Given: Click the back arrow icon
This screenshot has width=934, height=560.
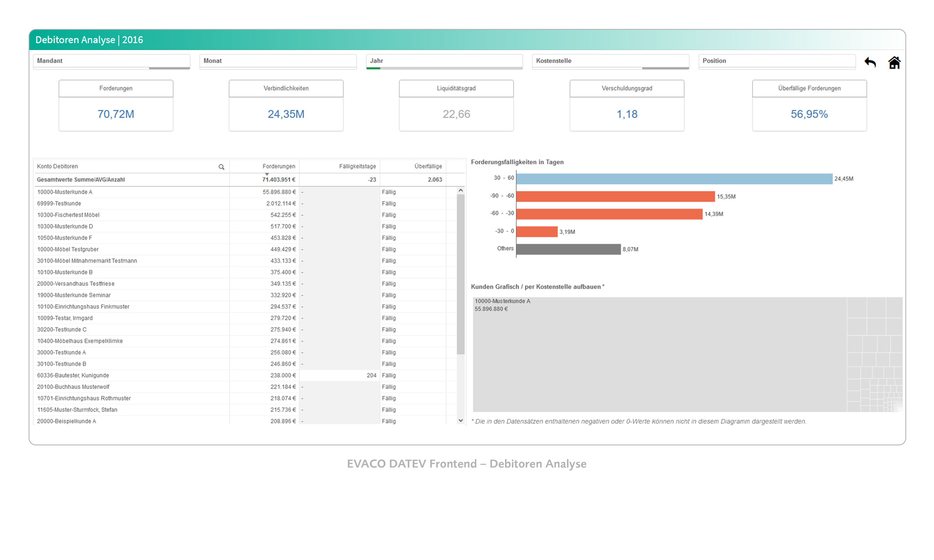Looking at the screenshot, I should click(x=870, y=62).
